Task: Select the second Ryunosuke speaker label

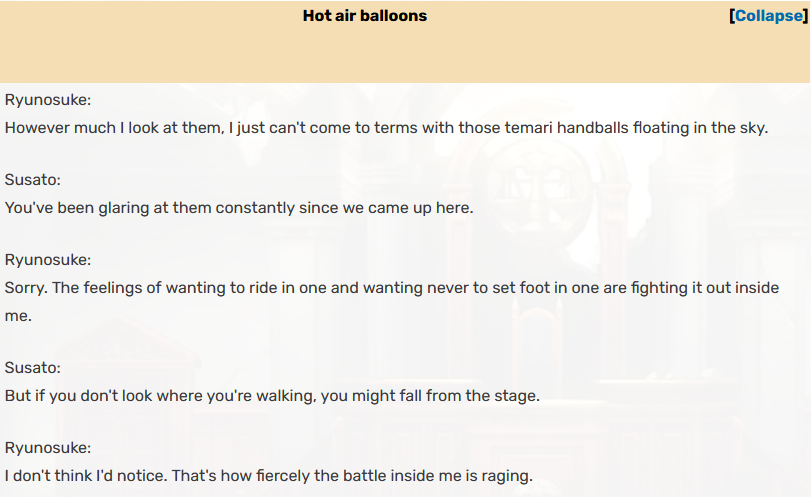Action: [x=48, y=260]
